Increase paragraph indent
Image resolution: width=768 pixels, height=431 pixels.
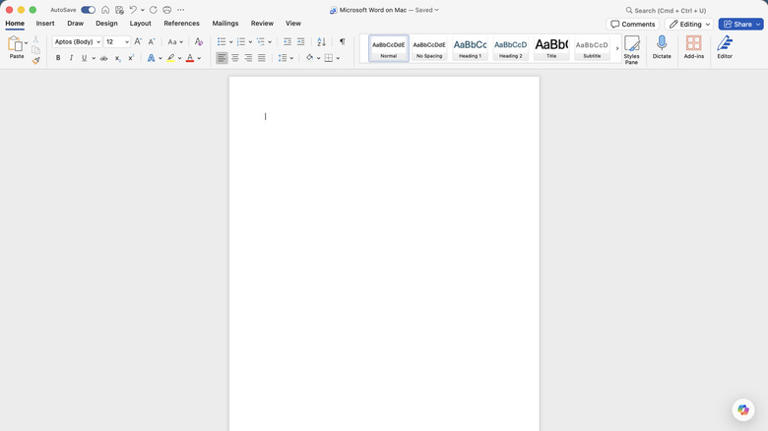coord(301,42)
